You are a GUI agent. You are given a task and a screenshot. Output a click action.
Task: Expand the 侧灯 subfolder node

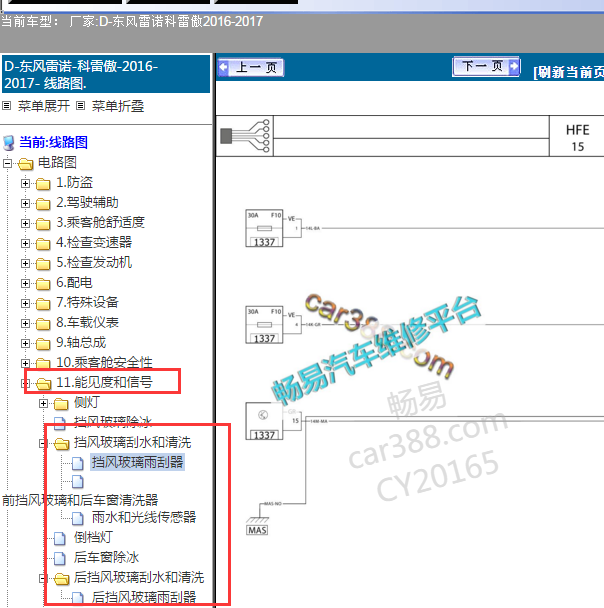point(43,404)
